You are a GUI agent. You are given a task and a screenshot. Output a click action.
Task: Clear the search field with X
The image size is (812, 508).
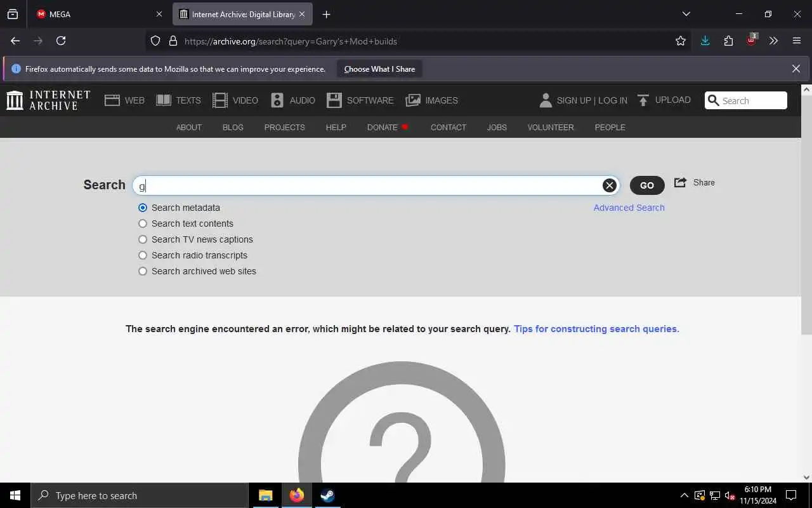pyautogui.click(x=610, y=185)
